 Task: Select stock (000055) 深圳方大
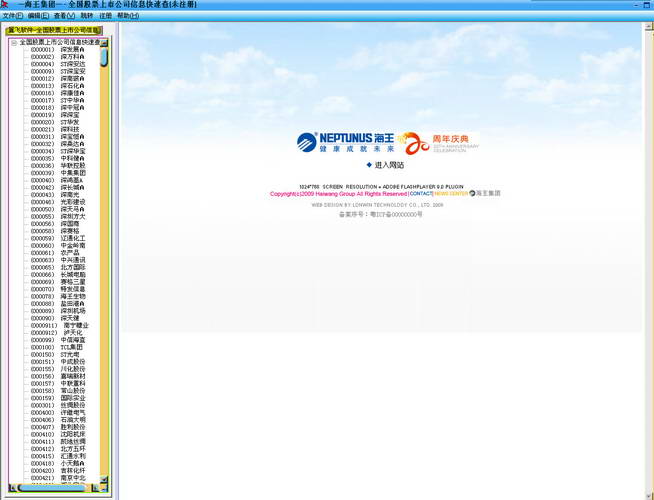58,216
